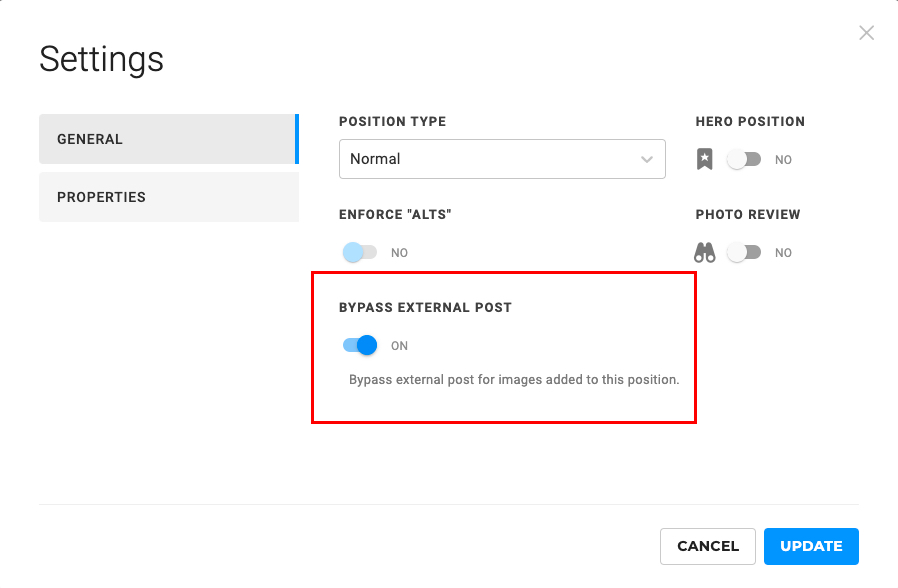898x588 pixels.
Task: Click the bypass external post description text
Action: (514, 380)
